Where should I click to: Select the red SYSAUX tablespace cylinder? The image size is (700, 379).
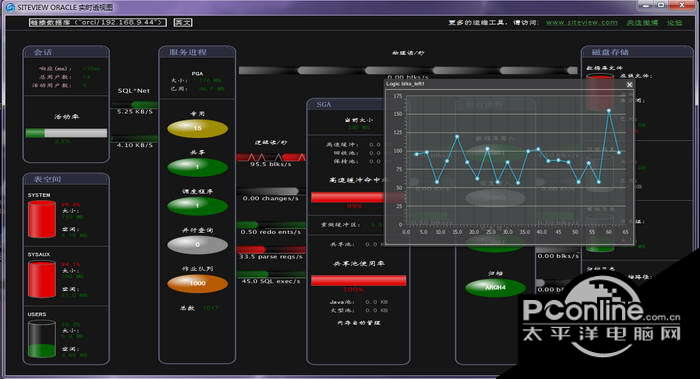(x=42, y=279)
